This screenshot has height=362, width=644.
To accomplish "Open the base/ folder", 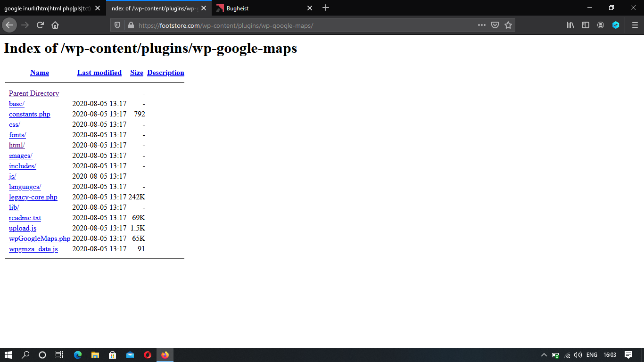I will click(17, 104).
